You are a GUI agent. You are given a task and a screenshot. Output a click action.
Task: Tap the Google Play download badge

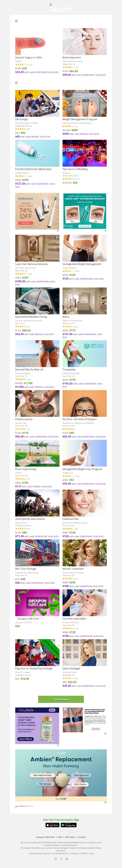coord(69,825)
